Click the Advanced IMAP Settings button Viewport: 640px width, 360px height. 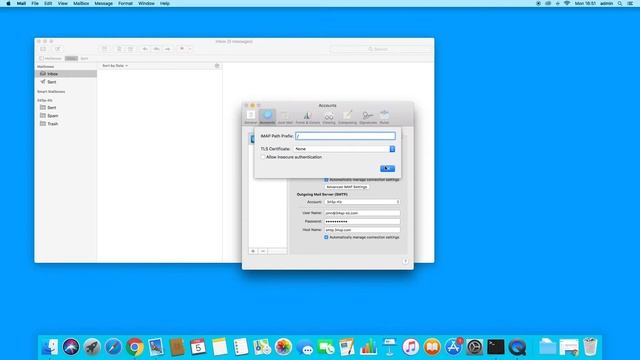[347, 187]
